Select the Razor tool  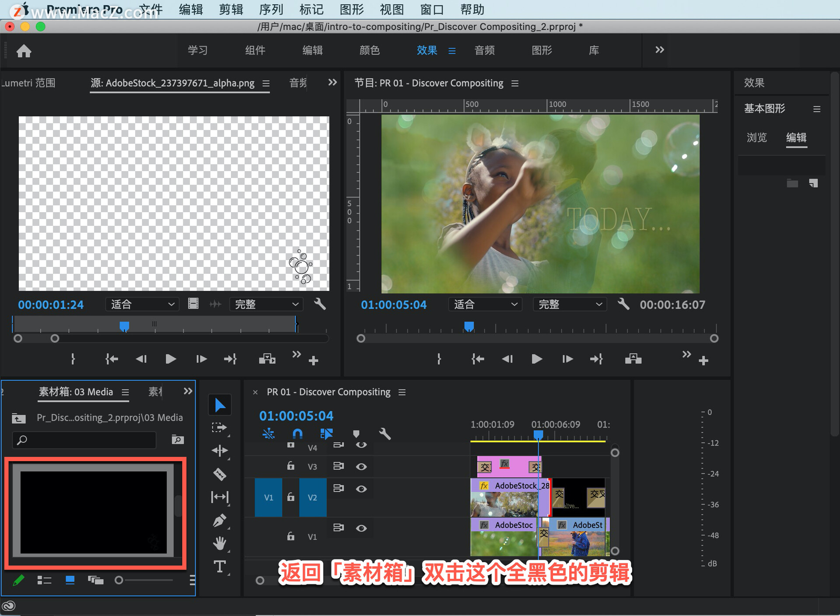(220, 474)
